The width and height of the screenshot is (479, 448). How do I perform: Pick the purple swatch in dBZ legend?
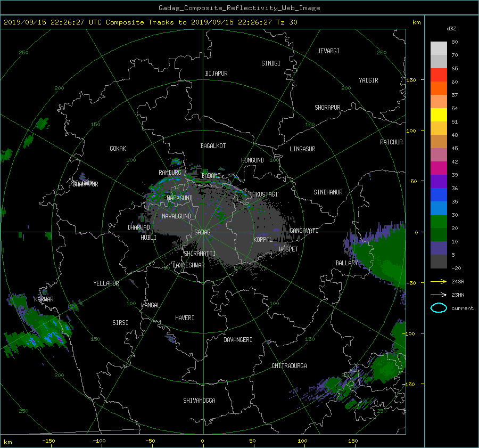pyautogui.click(x=439, y=182)
